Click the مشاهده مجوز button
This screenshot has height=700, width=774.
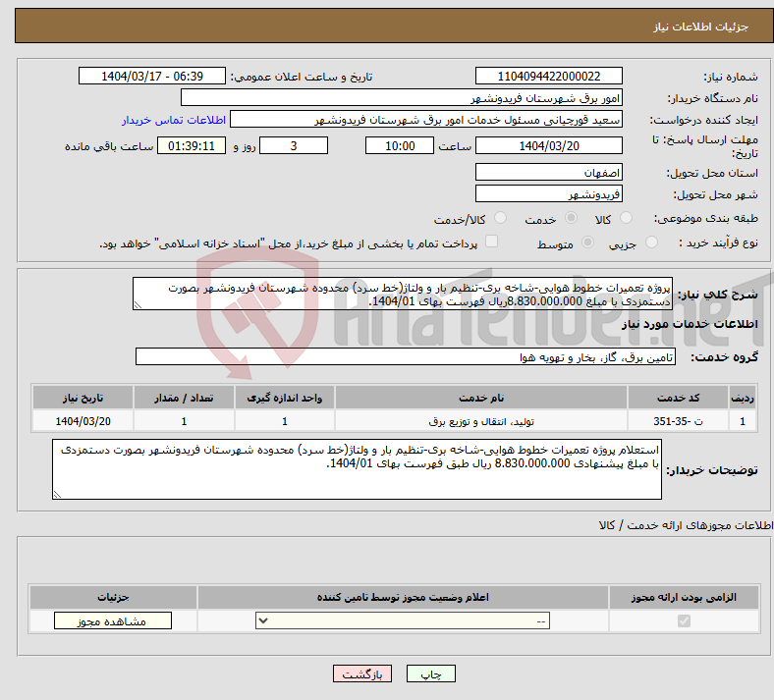113,620
